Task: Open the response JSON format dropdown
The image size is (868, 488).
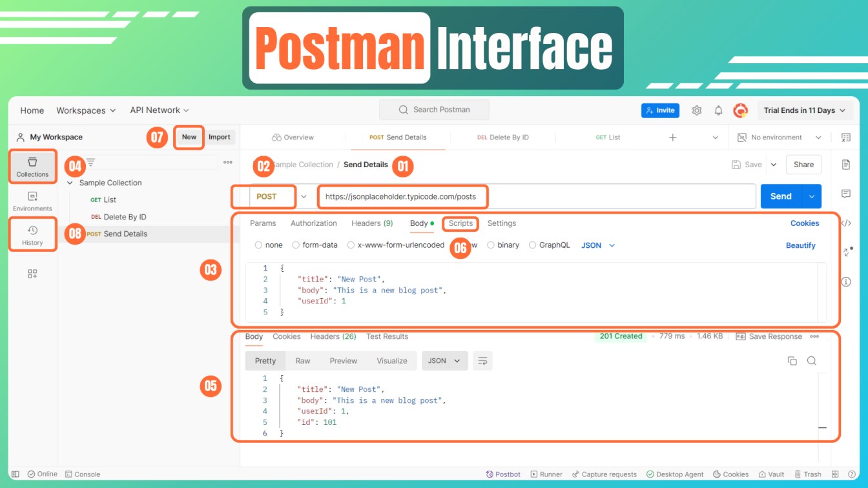Action: pos(445,361)
